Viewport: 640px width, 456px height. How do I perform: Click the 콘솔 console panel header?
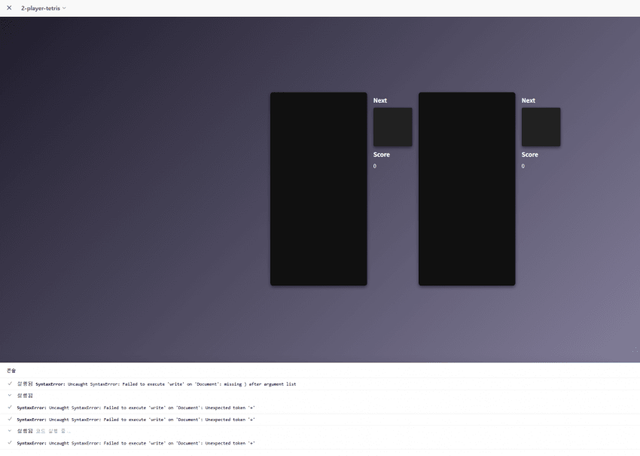[x=11, y=371]
